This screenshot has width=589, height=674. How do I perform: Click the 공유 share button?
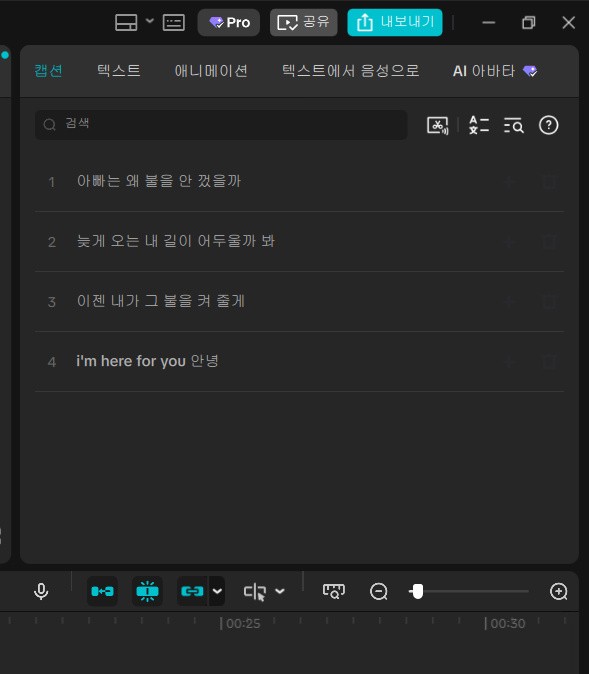coord(304,22)
